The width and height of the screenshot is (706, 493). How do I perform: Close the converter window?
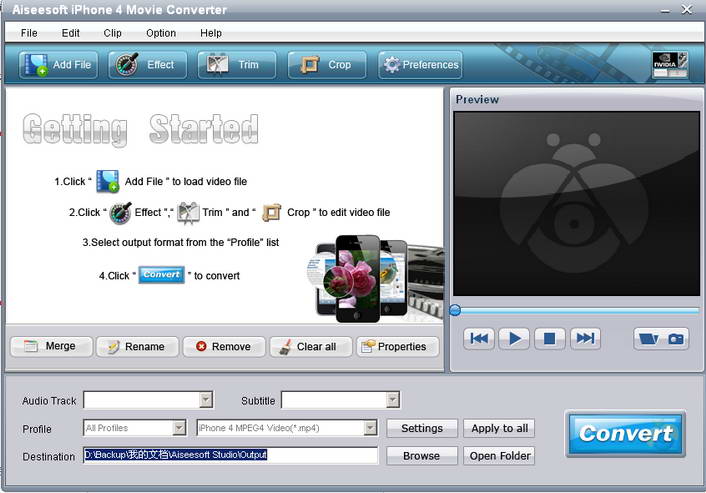pos(687,9)
